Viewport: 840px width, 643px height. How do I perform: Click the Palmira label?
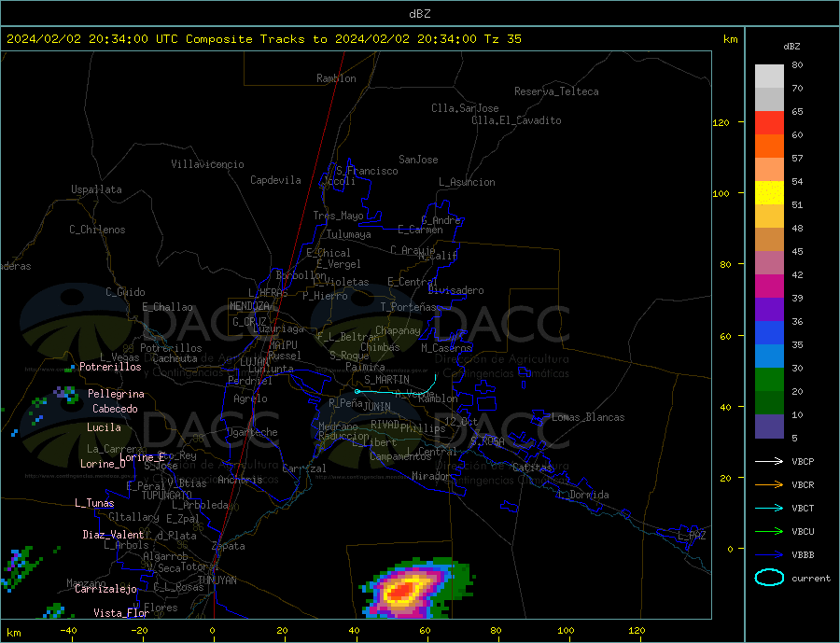(x=365, y=367)
